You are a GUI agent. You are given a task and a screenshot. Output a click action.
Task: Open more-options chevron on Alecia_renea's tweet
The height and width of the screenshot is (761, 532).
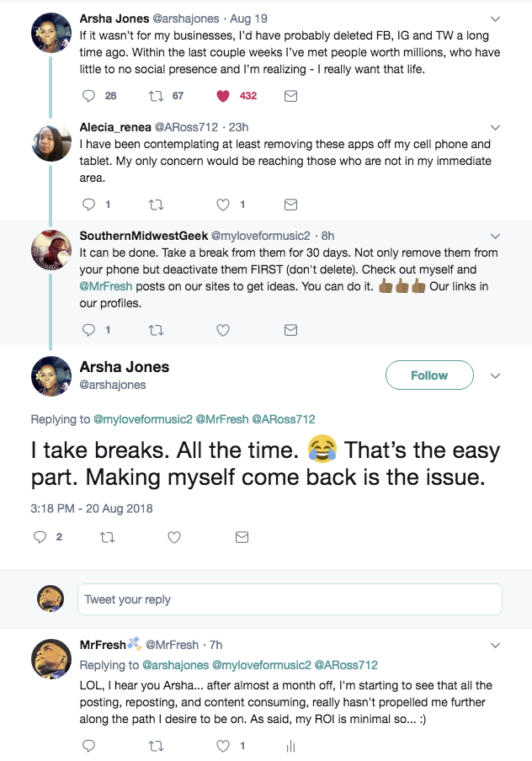click(x=496, y=127)
